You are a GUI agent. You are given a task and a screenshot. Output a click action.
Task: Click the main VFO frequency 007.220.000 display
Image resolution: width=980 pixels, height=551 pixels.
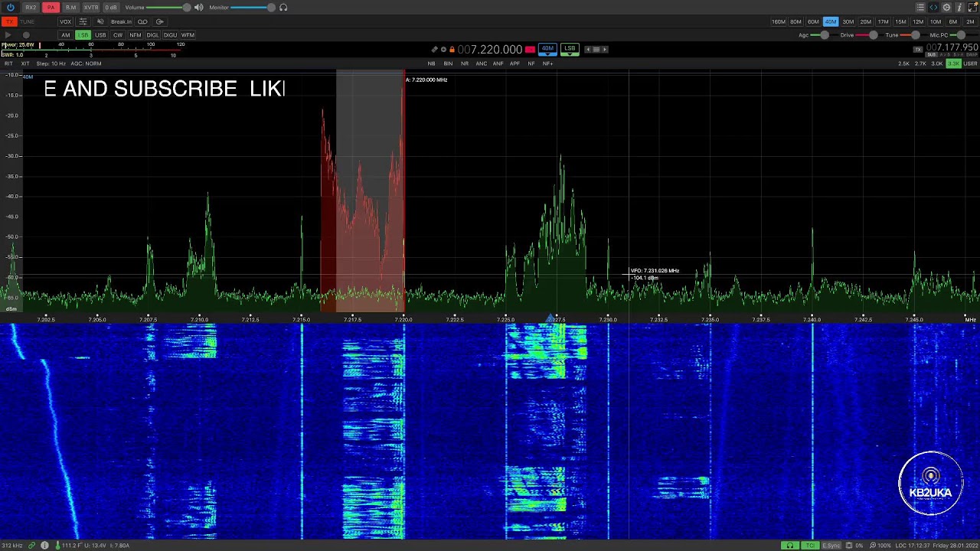tap(490, 50)
